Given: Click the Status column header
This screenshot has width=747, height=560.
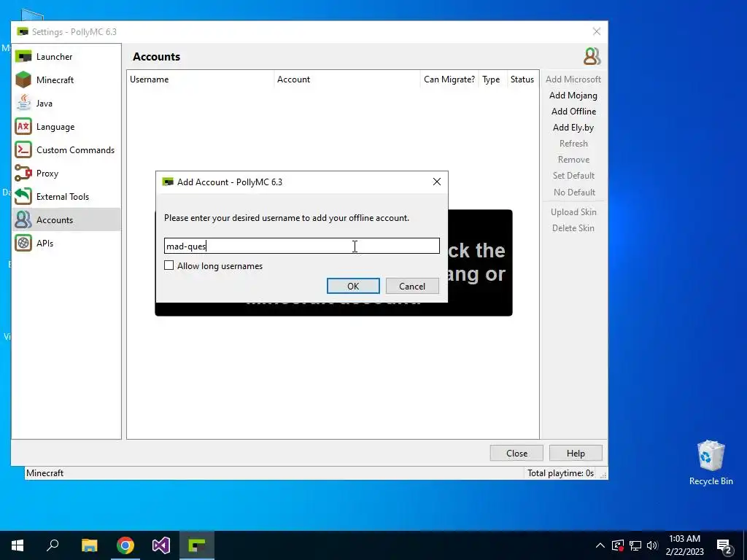Looking at the screenshot, I should tap(522, 79).
